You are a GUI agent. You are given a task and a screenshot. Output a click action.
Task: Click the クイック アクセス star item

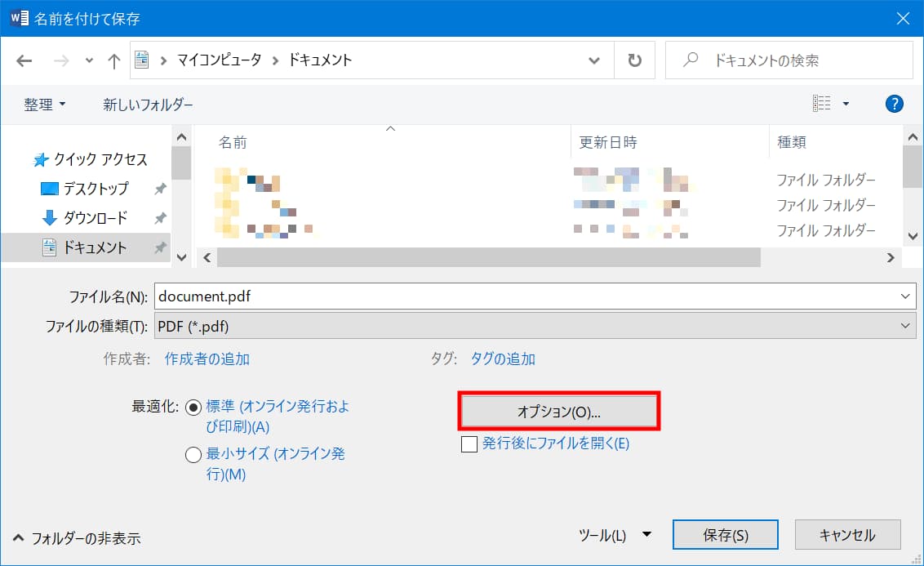pyautogui.click(x=100, y=159)
